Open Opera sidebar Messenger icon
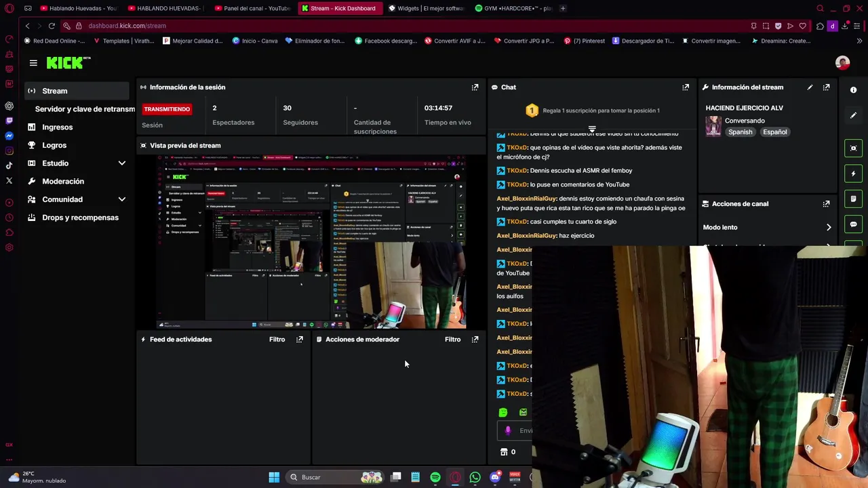This screenshot has height=488, width=868. pyautogui.click(x=9, y=136)
